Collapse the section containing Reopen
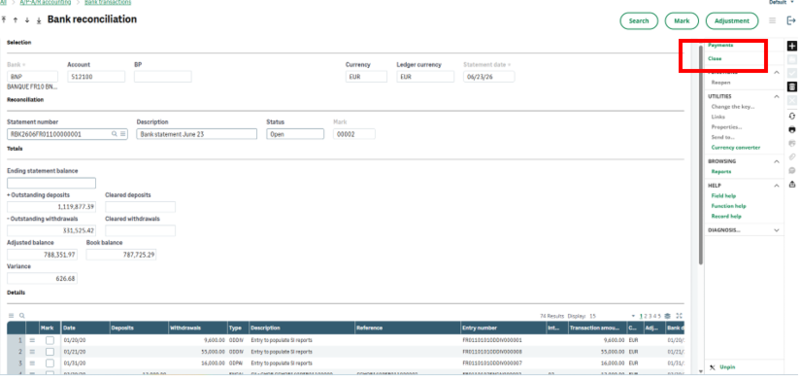The image size is (800, 381). (x=777, y=72)
